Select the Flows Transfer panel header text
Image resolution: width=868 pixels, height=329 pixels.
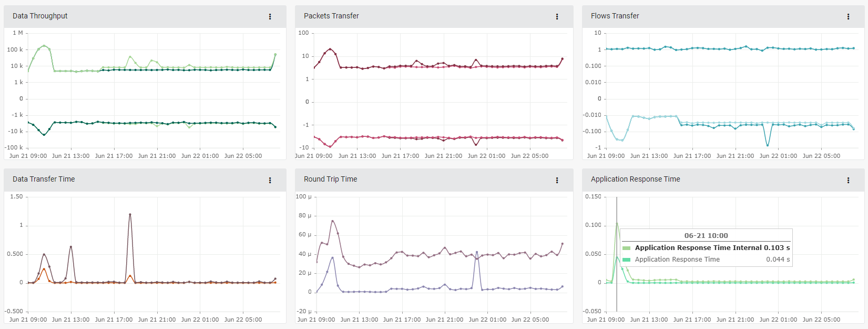click(615, 16)
